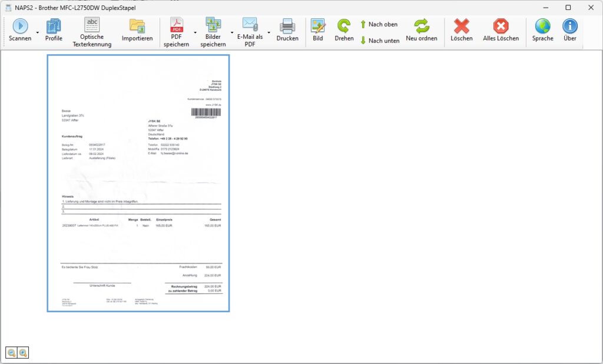
Task: Open the Profile manager
Action: tap(54, 27)
